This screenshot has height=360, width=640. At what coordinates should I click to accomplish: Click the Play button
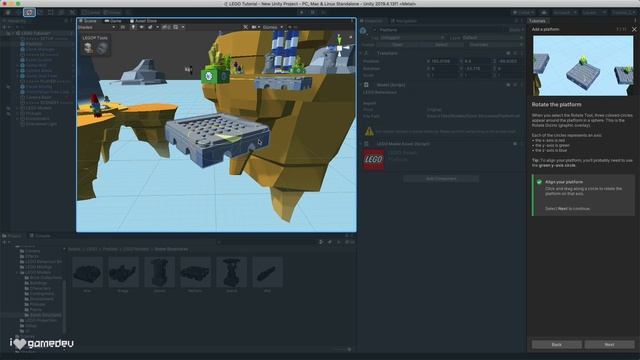(x=302, y=12)
